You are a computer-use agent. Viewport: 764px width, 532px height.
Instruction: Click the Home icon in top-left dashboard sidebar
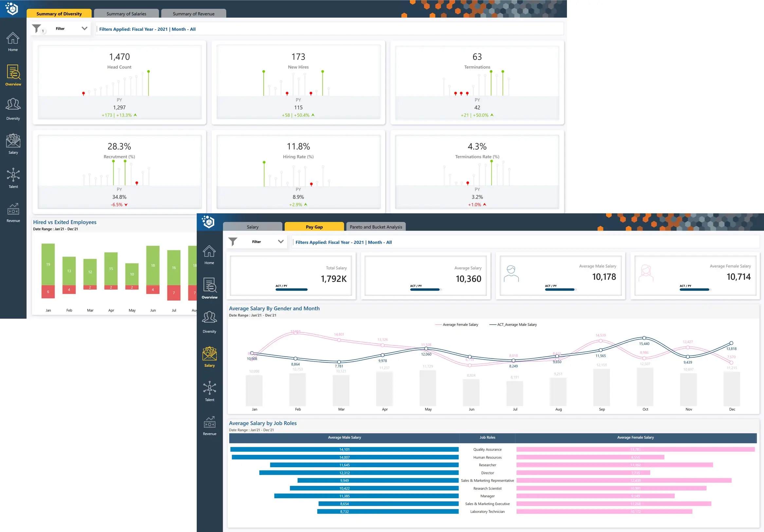click(13, 39)
